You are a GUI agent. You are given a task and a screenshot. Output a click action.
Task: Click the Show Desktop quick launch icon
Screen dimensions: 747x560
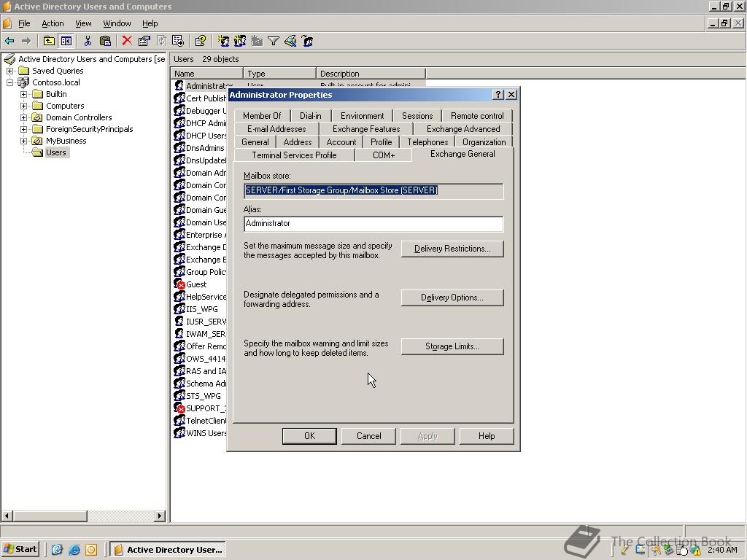tap(57, 550)
